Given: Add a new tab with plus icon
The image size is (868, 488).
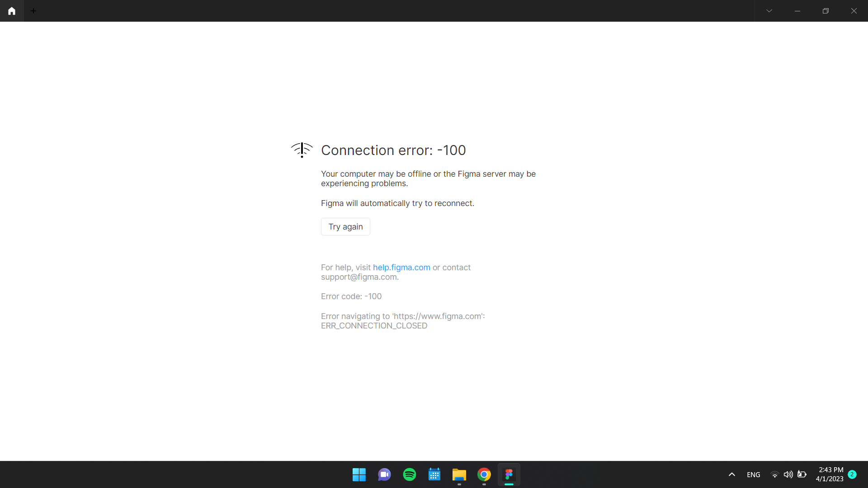Looking at the screenshot, I should coord(33,11).
